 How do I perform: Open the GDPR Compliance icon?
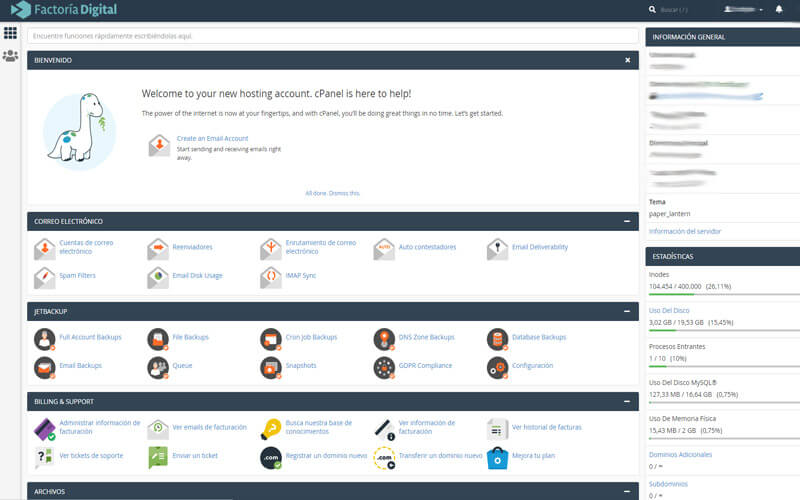point(384,367)
